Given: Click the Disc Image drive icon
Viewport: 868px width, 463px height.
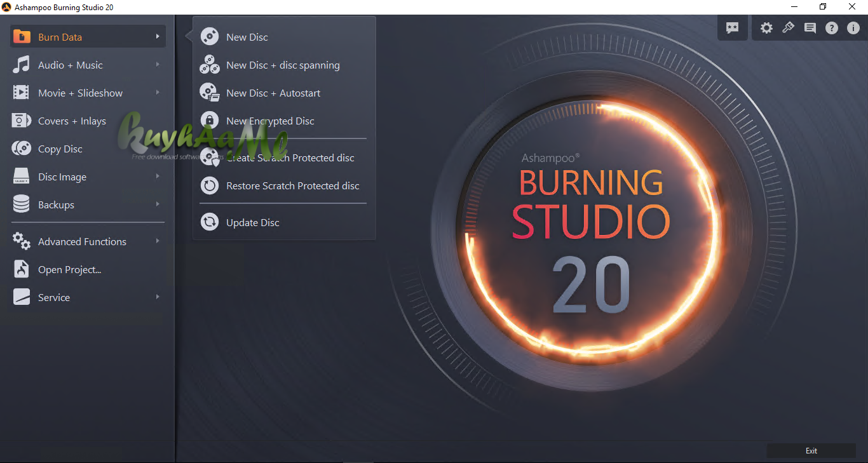Looking at the screenshot, I should tap(22, 177).
